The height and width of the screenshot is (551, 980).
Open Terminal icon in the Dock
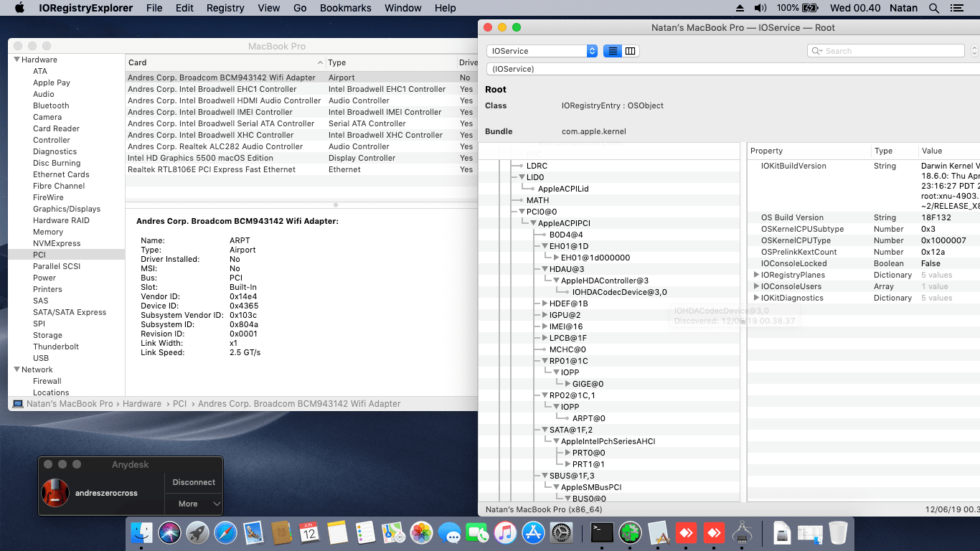(602, 532)
